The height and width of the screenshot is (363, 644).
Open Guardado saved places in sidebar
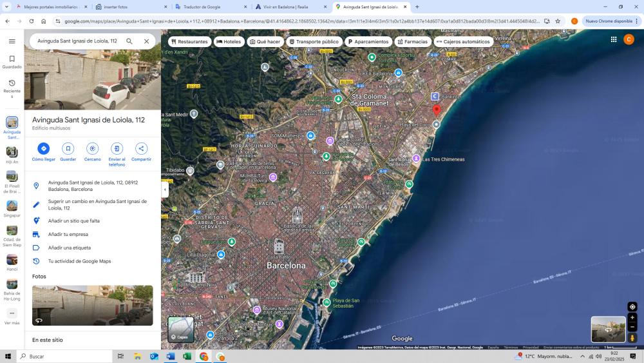pos(12,62)
